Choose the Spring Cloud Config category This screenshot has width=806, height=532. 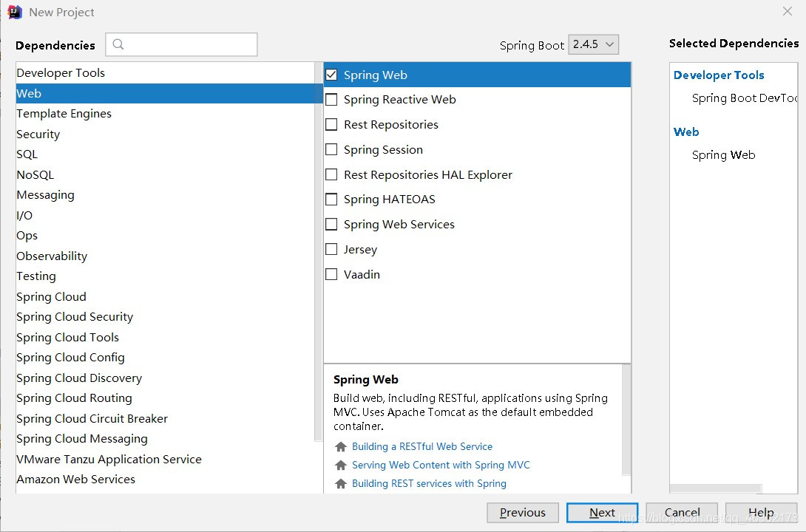tap(165, 358)
